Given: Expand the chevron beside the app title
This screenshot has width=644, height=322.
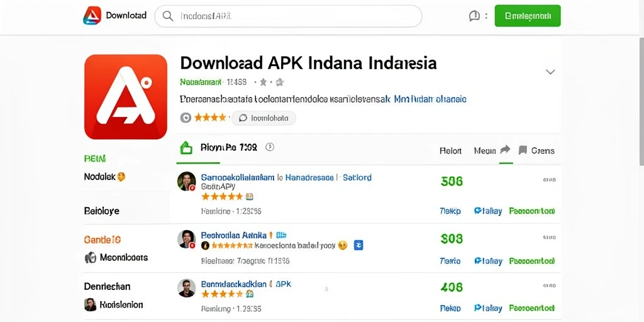Looking at the screenshot, I should coord(550,72).
